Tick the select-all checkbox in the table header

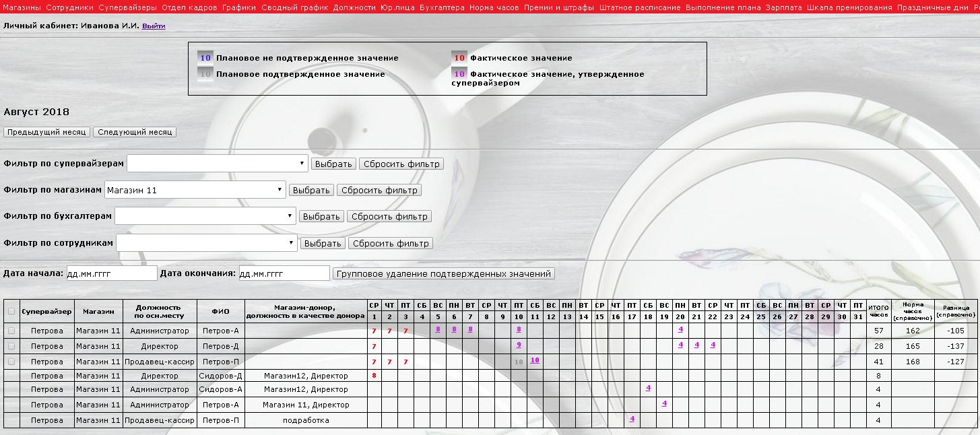tap(11, 311)
